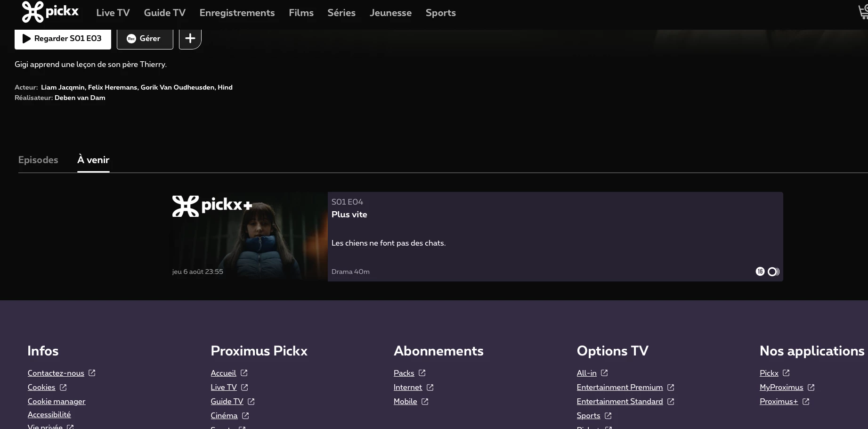Open the Packs subscription link
The width and height of the screenshot is (868, 429).
click(x=404, y=373)
